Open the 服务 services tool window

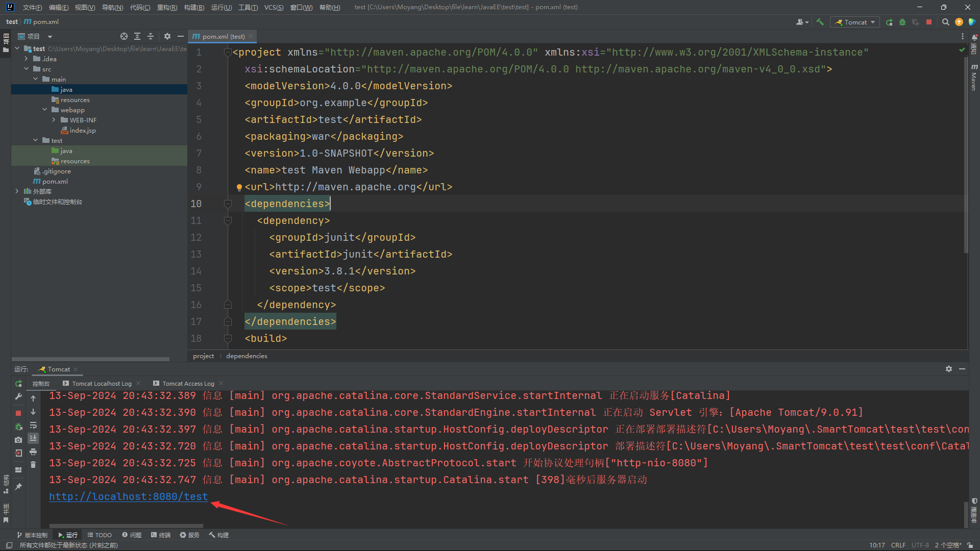tap(190, 535)
